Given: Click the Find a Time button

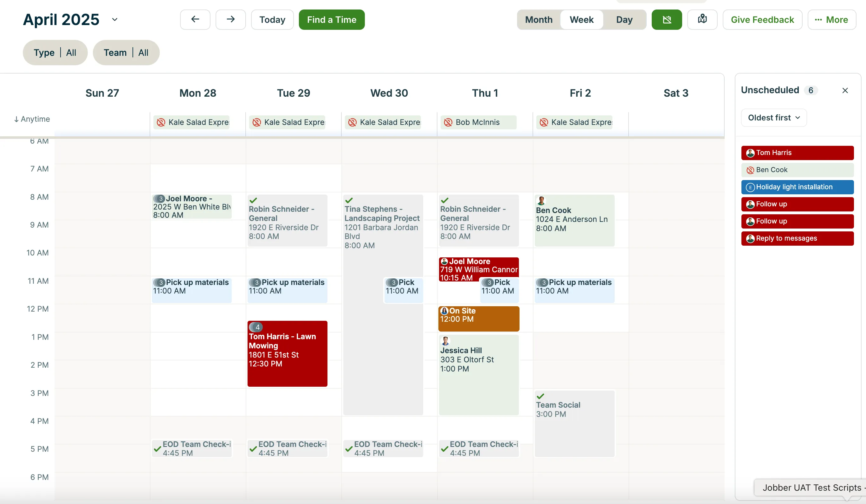Looking at the screenshot, I should click(332, 20).
